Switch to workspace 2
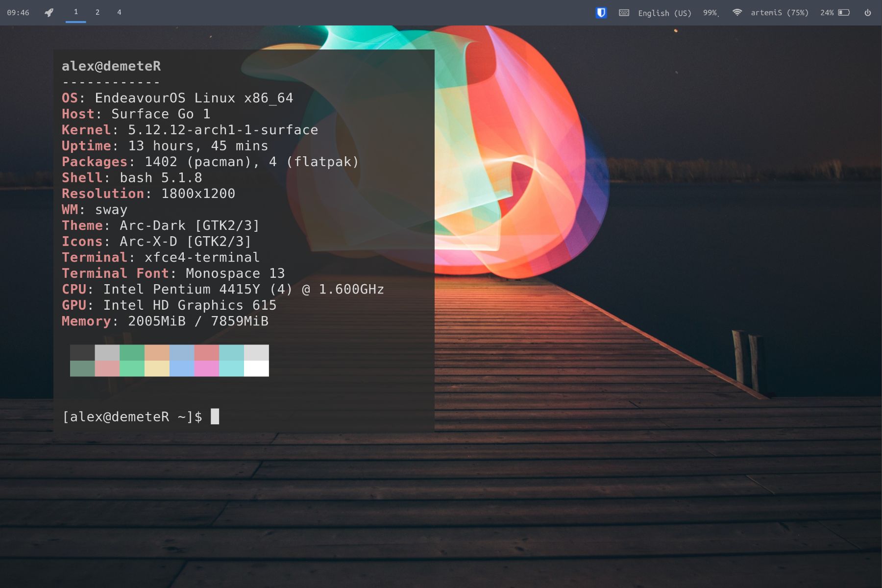 click(x=98, y=12)
